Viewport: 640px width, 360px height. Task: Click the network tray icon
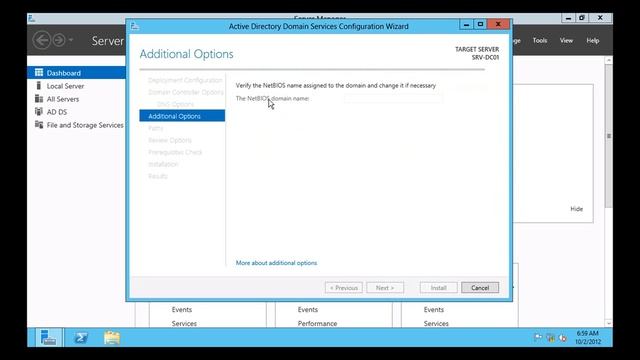pyautogui.click(x=550, y=338)
